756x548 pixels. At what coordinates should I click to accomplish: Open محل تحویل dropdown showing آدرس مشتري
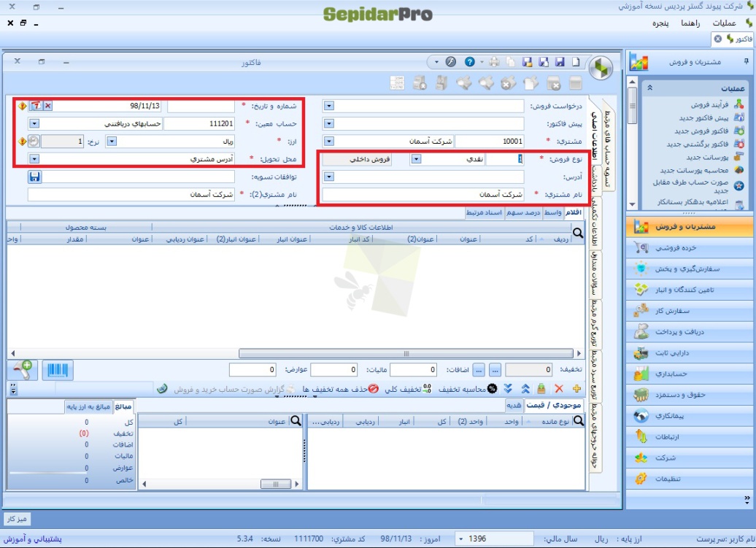[x=34, y=158]
